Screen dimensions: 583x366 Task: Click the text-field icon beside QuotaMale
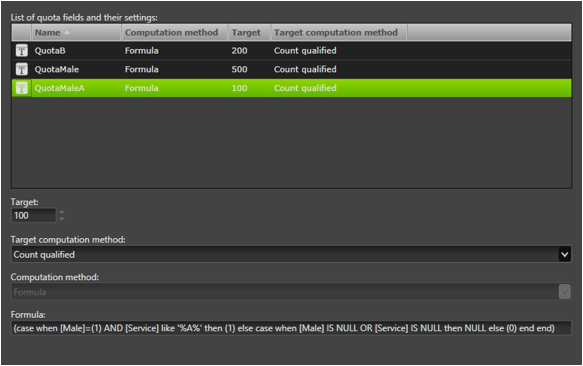(22, 69)
